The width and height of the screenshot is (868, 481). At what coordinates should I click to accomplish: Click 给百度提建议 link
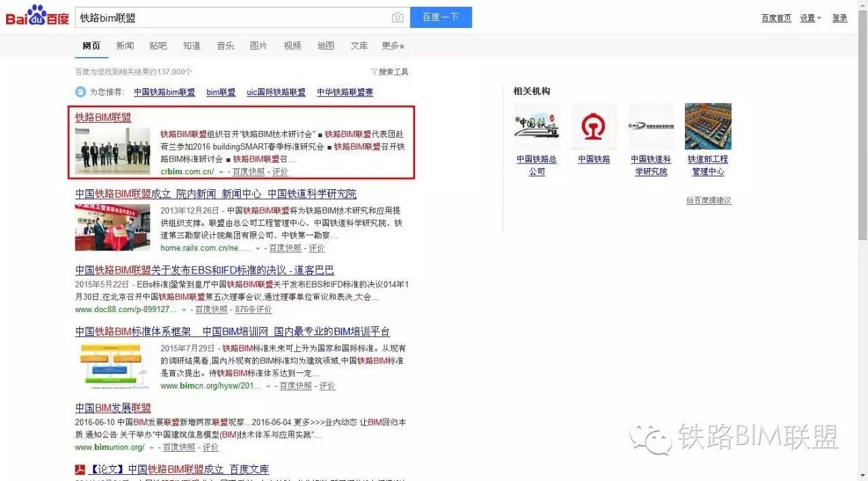click(x=709, y=201)
